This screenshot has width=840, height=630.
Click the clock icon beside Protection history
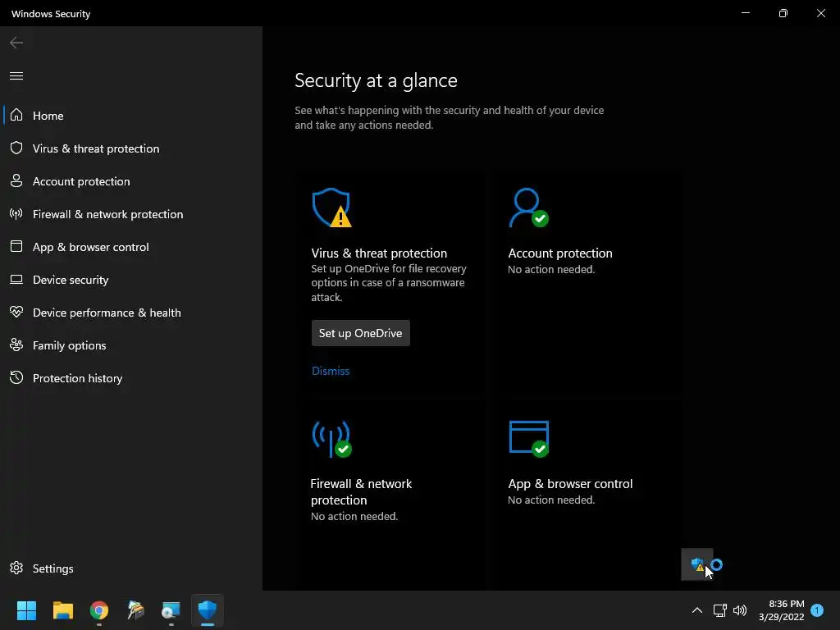click(x=16, y=377)
